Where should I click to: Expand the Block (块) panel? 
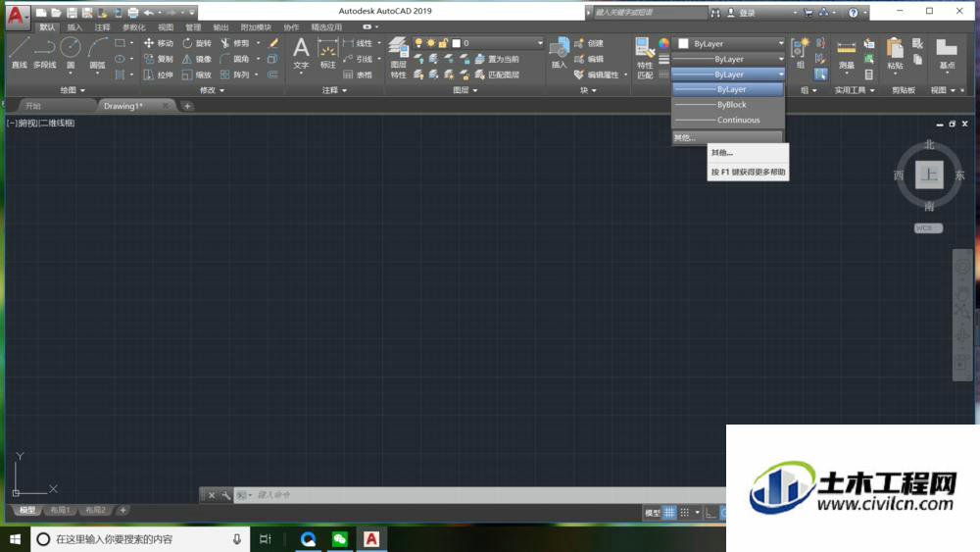pyautogui.click(x=587, y=90)
